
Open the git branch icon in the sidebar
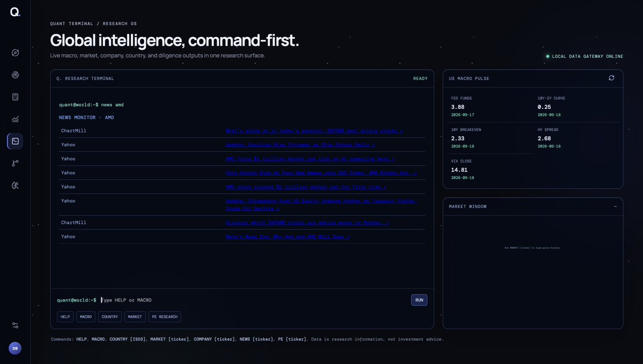tap(15, 163)
